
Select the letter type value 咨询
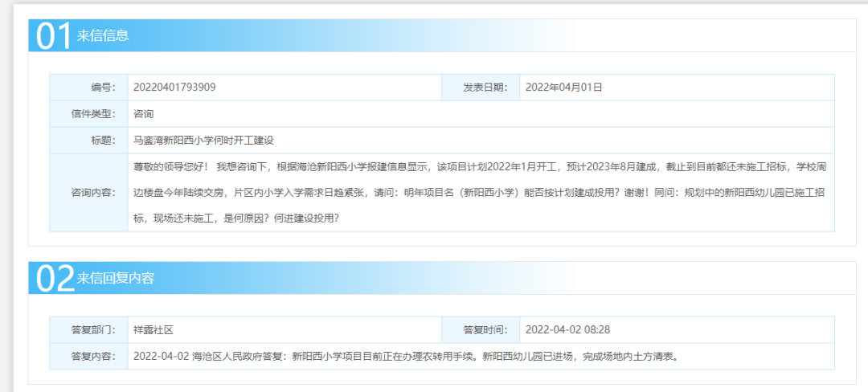pos(143,114)
